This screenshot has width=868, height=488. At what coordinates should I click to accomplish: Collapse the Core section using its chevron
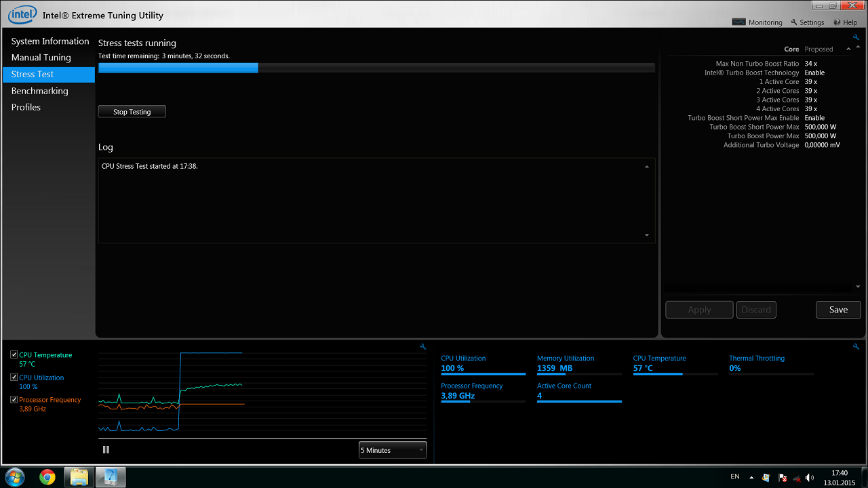tap(848, 49)
